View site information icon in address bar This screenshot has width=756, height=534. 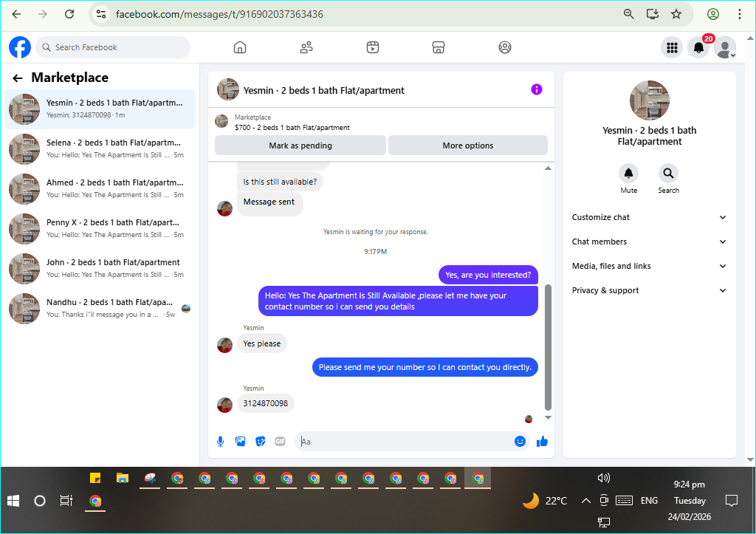pyautogui.click(x=100, y=14)
